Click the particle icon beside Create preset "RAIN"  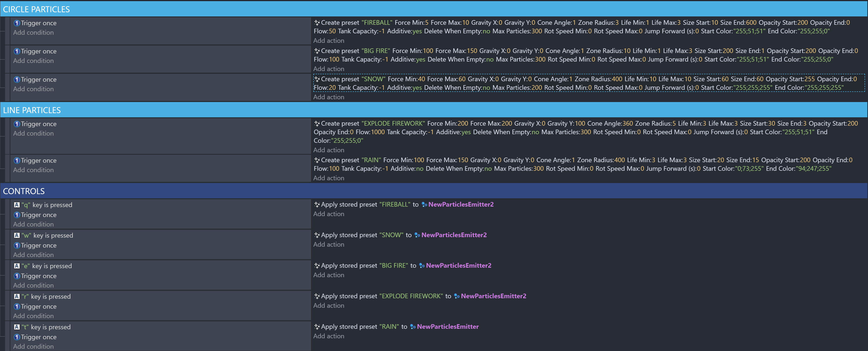pos(317,160)
